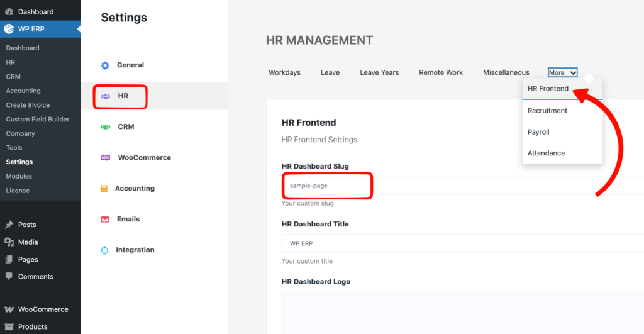This screenshot has height=334, width=644.
Task: Click the Accounting calculator icon
Action: point(104,189)
